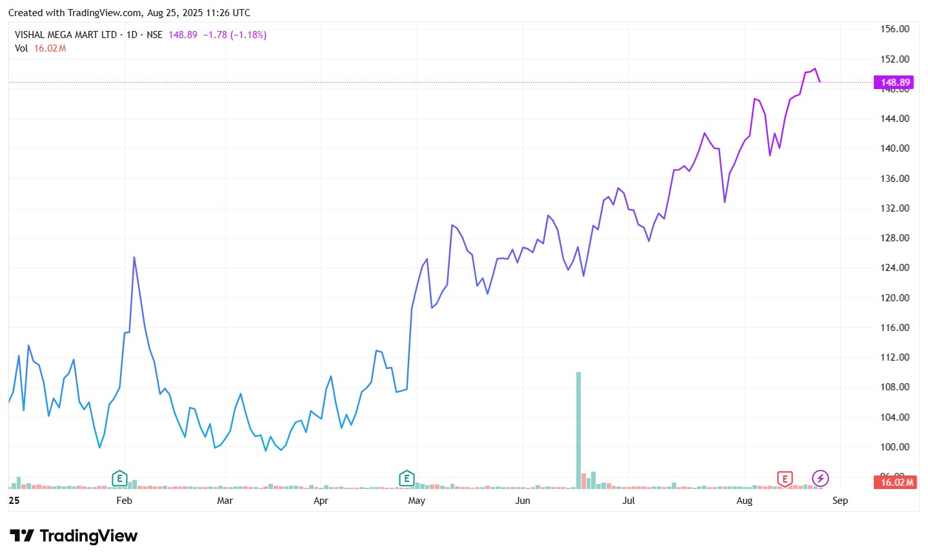Image resolution: width=928 pixels, height=560 pixels.
Task: Click the 156.00 price axis label
Action: (x=894, y=29)
